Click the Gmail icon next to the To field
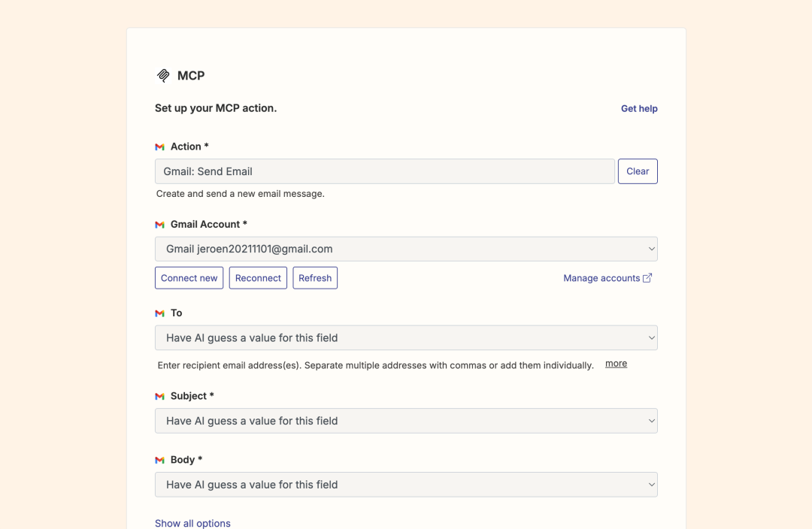 (159, 313)
